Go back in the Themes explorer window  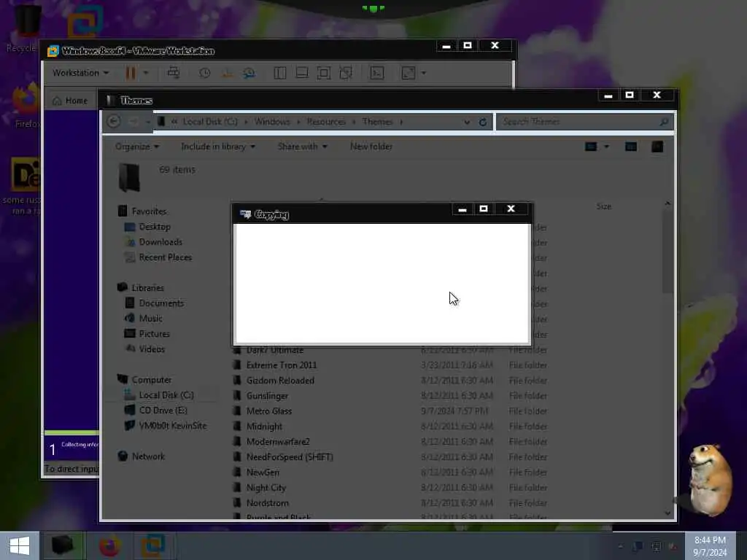[x=113, y=122]
